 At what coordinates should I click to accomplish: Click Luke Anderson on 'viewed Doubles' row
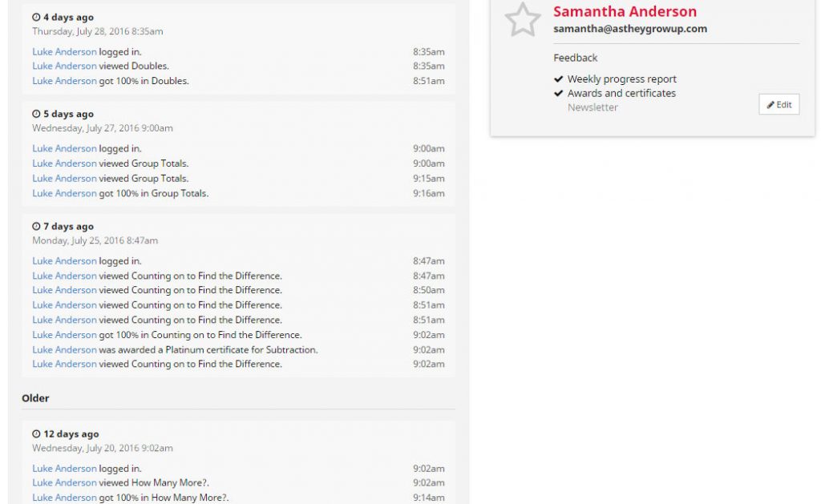pos(64,67)
